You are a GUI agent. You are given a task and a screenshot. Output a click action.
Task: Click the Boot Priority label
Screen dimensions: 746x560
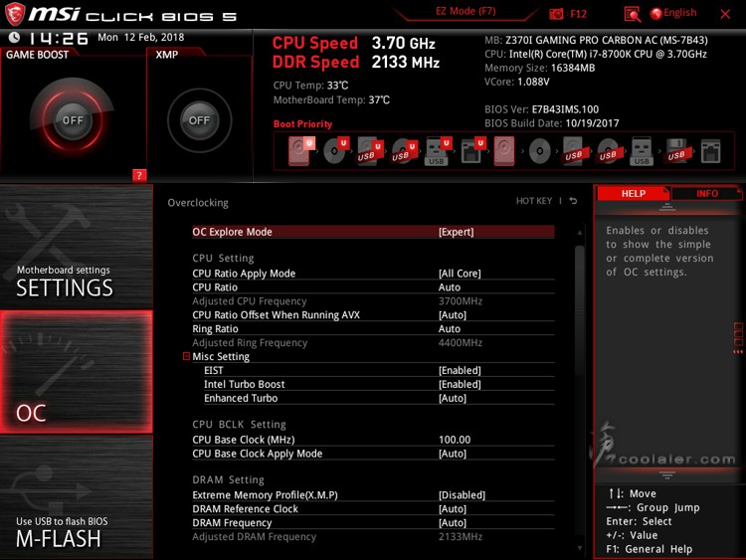pos(302,123)
